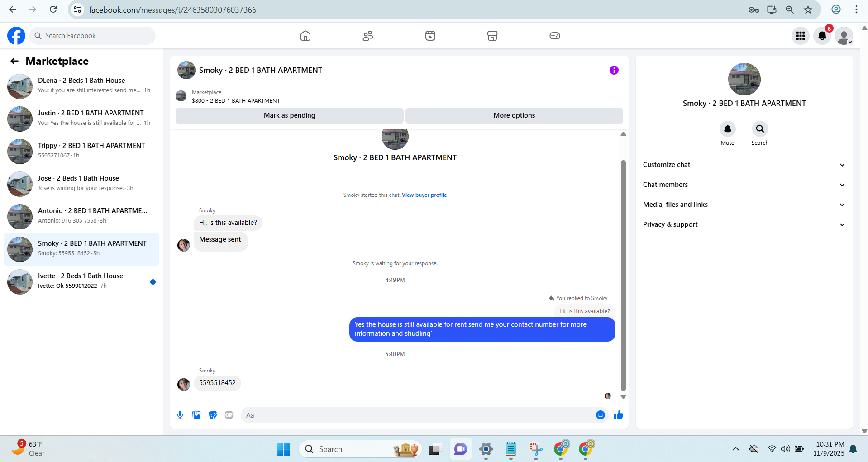Send a thumbs up like
Viewport: 868px width, 462px height.
point(619,415)
